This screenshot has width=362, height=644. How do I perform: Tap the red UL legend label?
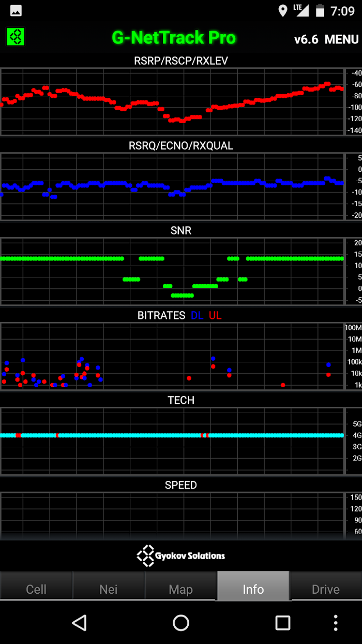(x=215, y=315)
